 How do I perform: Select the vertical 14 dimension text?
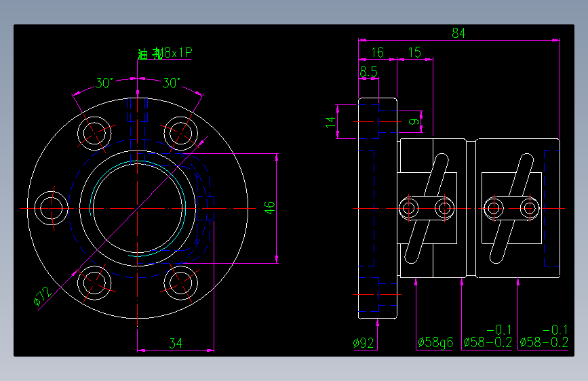point(330,122)
